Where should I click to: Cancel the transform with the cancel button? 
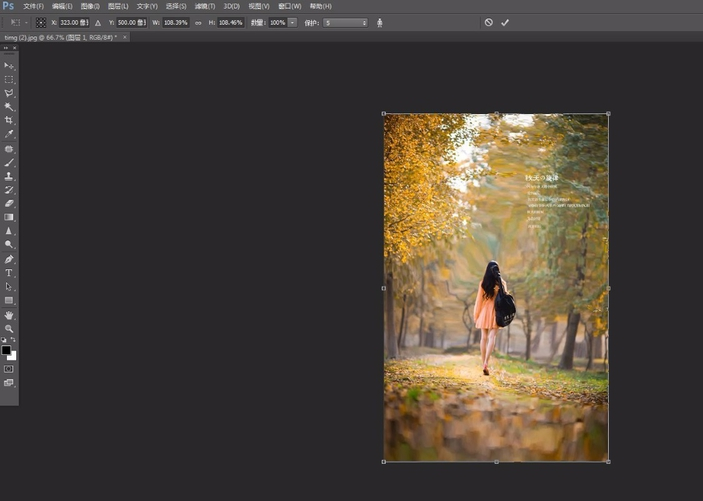click(488, 22)
